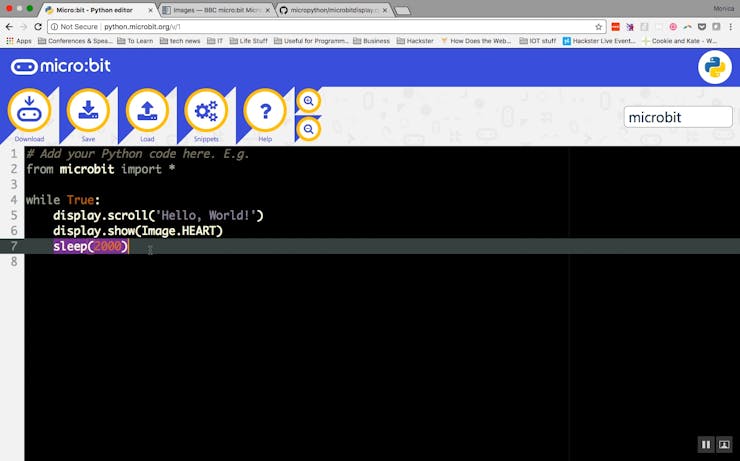The width and height of the screenshot is (740, 461).
Task: Open the IOT stuff bookmark folder
Action: click(x=538, y=41)
